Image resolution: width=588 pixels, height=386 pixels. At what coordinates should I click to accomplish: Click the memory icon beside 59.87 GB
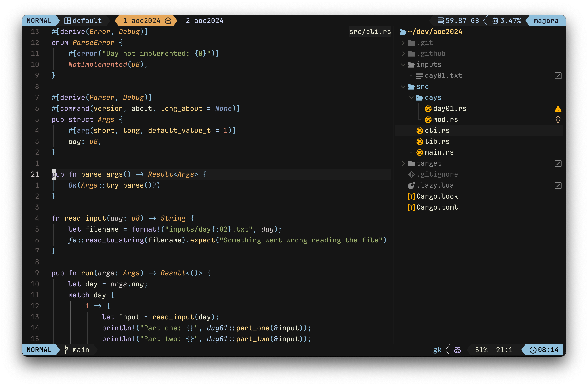tap(441, 21)
